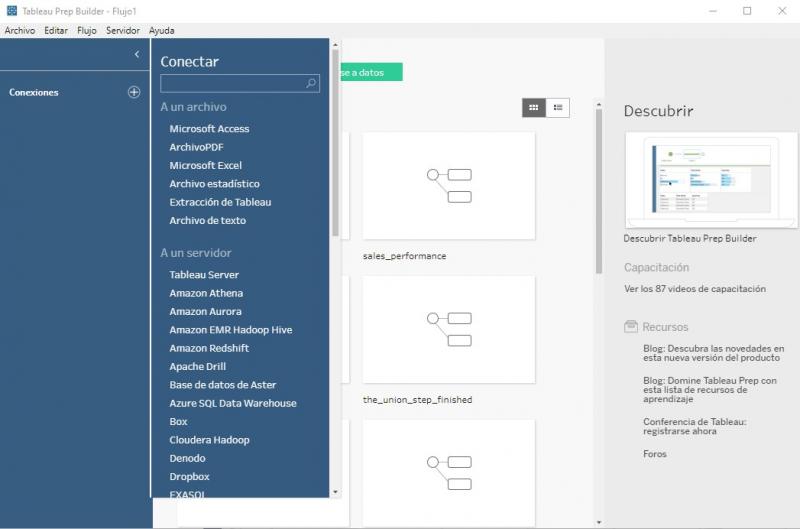Image resolution: width=800 pixels, height=529 pixels.
Task: Click the add connection plus icon
Action: [x=134, y=92]
